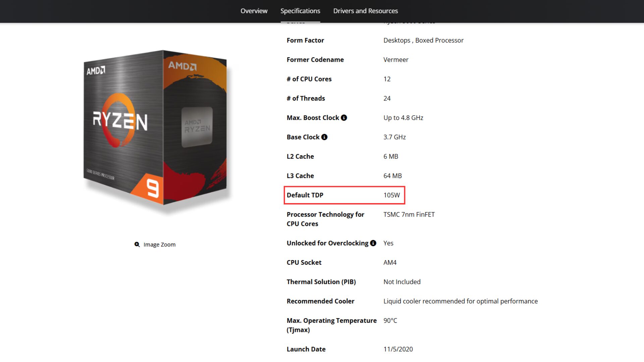Select the 105W TDP value
Image resolution: width=644 pixels, height=362 pixels.
click(x=391, y=195)
